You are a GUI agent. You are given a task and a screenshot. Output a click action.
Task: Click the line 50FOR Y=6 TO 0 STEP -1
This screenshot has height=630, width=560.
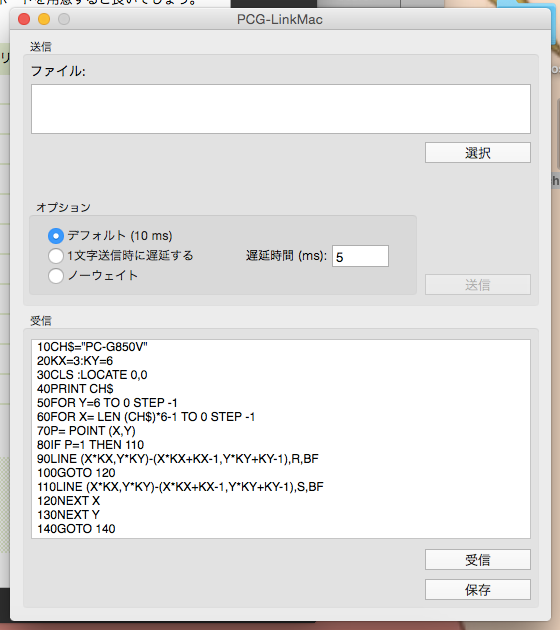point(107,403)
